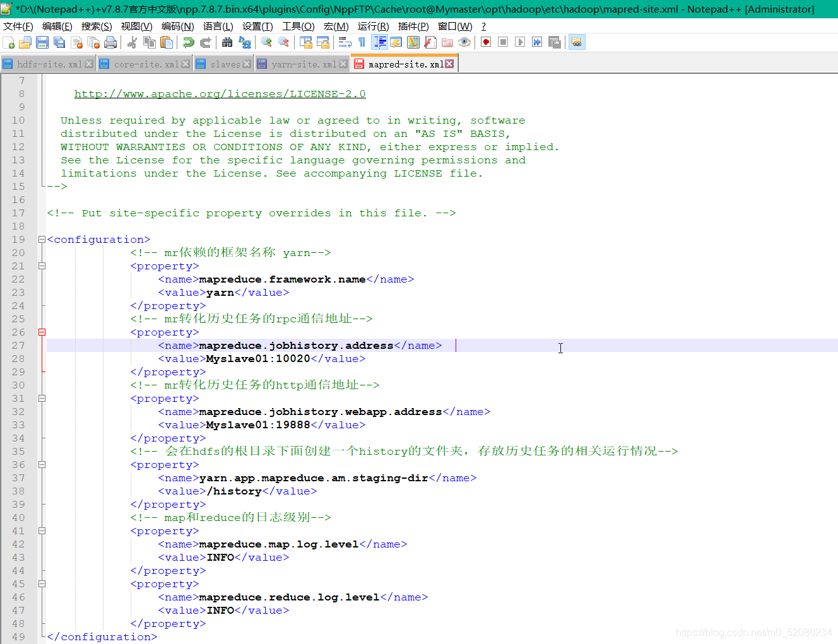Open the 语言(L) language menu
Image resolution: width=838 pixels, height=644 pixels.
(218, 26)
